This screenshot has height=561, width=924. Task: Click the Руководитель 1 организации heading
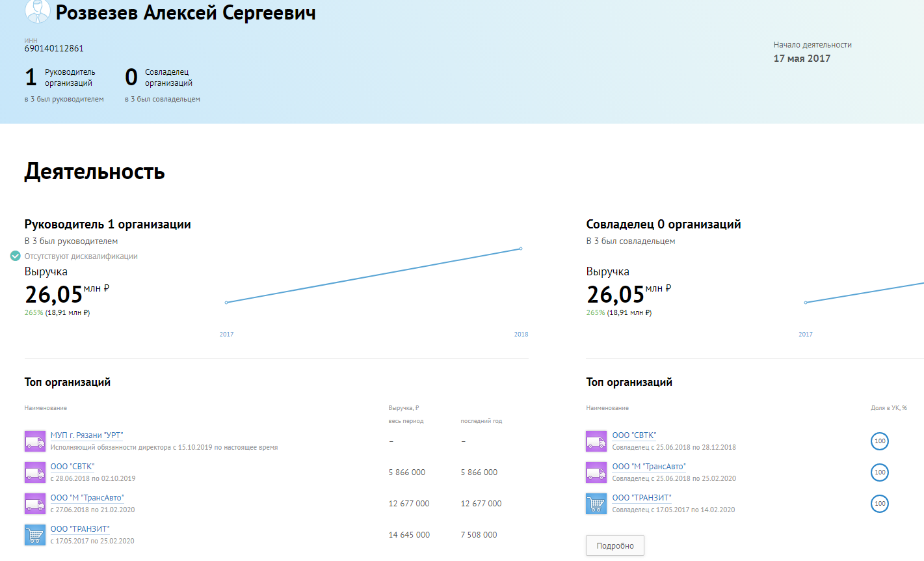point(108,225)
